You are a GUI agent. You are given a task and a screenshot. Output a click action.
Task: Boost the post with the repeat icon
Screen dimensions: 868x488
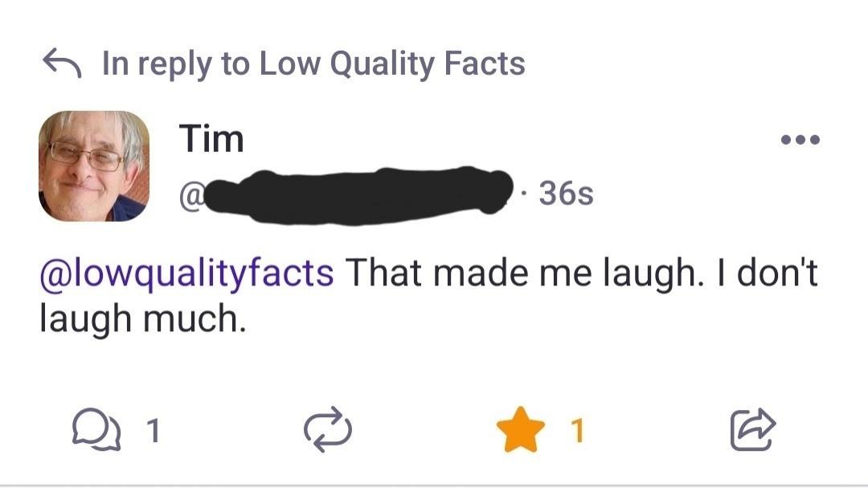(328, 430)
